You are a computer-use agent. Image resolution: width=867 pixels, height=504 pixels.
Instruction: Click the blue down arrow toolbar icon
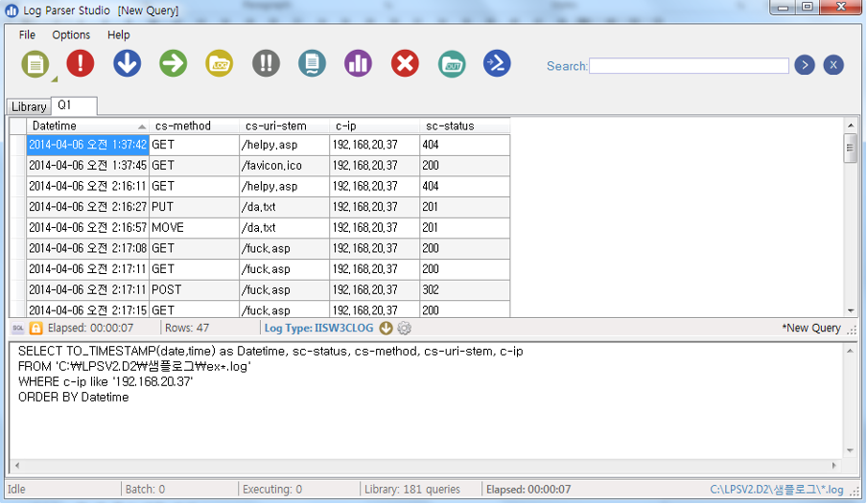pyautogui.click(x=127, y=64)
